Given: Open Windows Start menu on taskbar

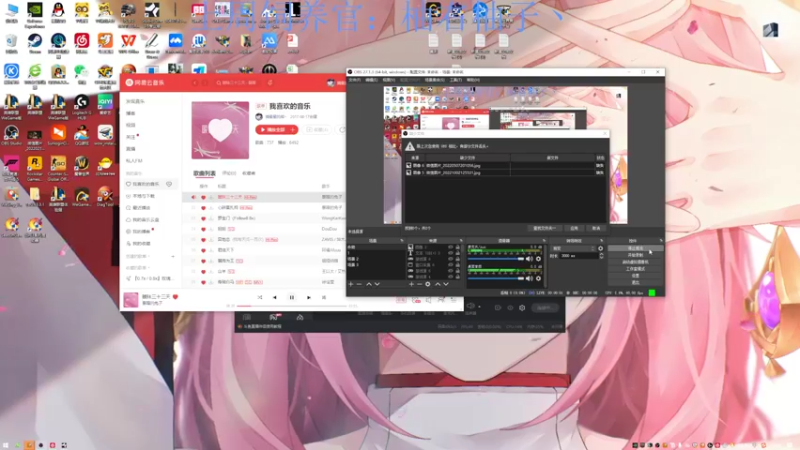Looking at the screenshot, I should 7,445.
